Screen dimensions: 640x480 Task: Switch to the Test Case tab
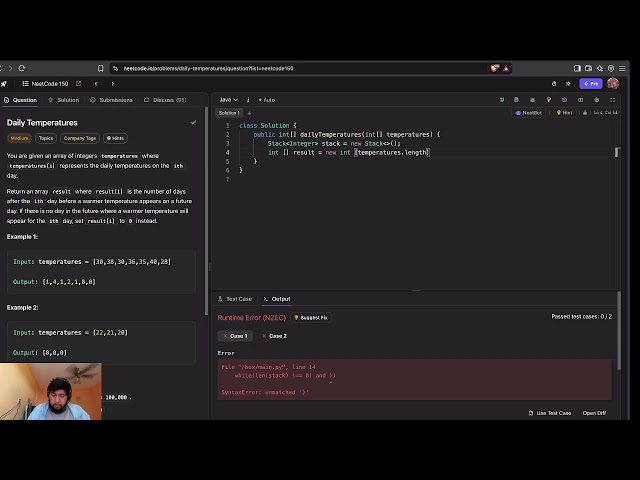235,299
